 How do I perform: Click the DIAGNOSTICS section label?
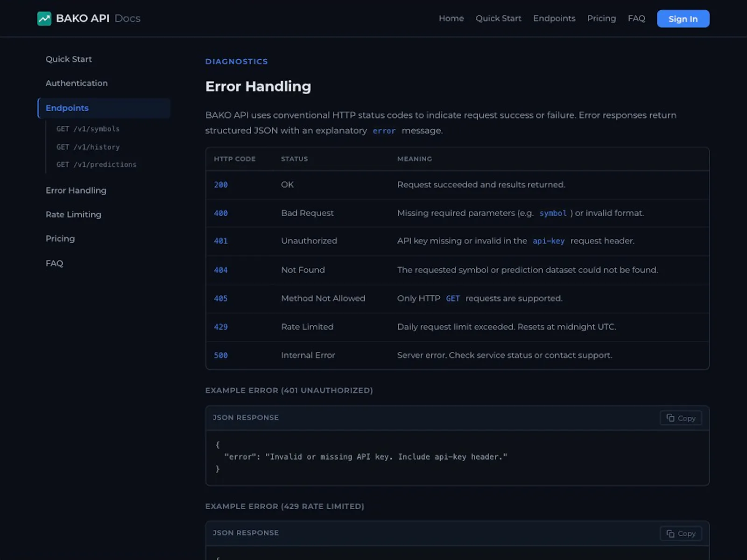(237, 62)
